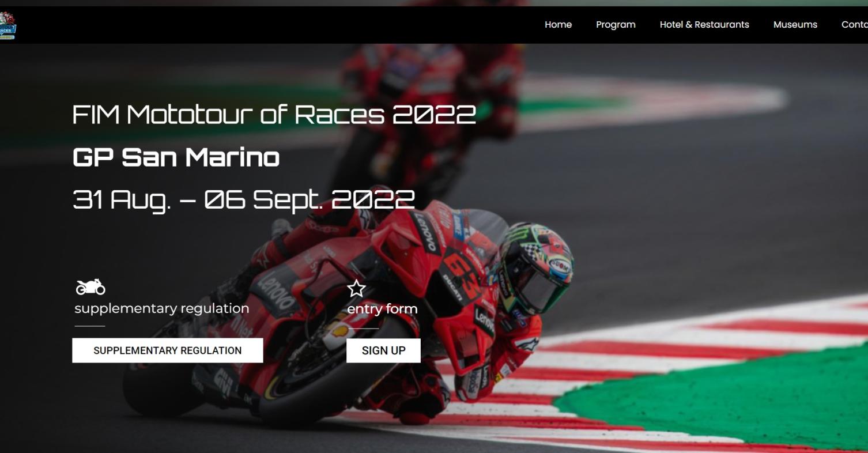The width and height of the screenshot is (868, 453).
Task: Click the bold GP San Marino title
Action: (176, 157)
